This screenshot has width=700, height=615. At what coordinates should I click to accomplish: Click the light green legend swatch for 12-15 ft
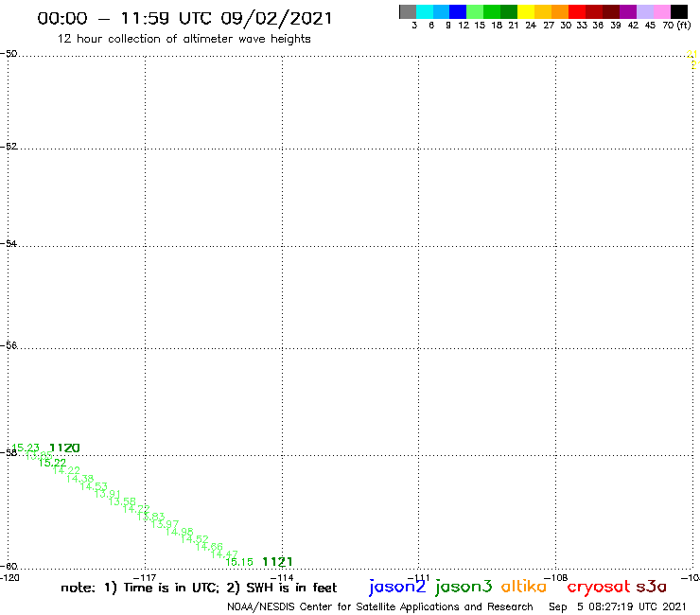point(475,12)
